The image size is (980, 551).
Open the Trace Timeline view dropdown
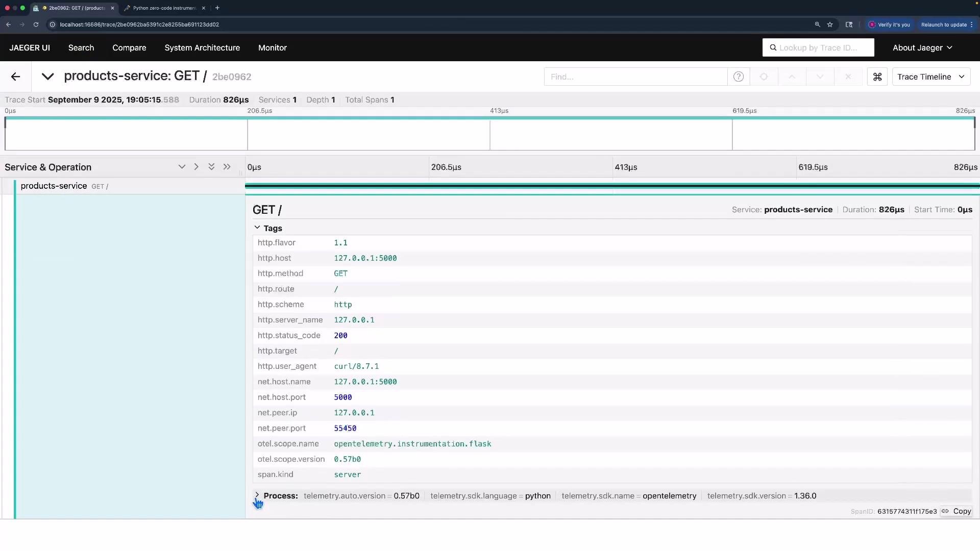click(x=931, y=77)
